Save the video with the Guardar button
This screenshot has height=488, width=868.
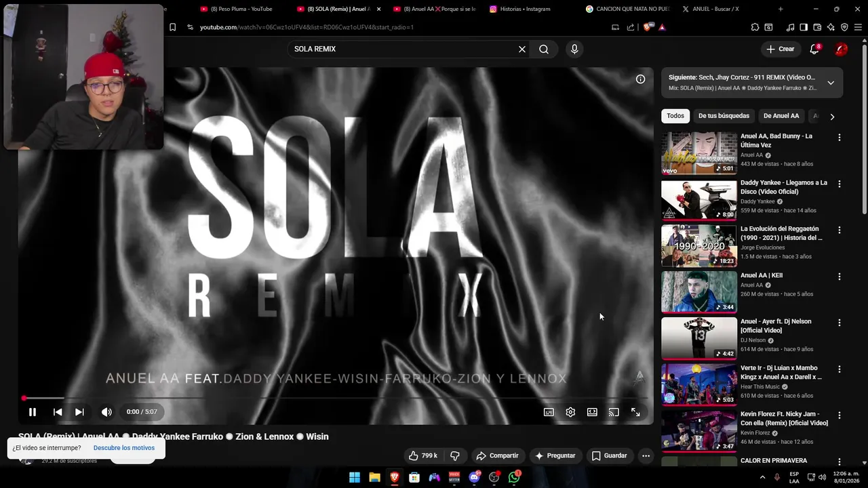pyautogui.click(x=609, y=455)
